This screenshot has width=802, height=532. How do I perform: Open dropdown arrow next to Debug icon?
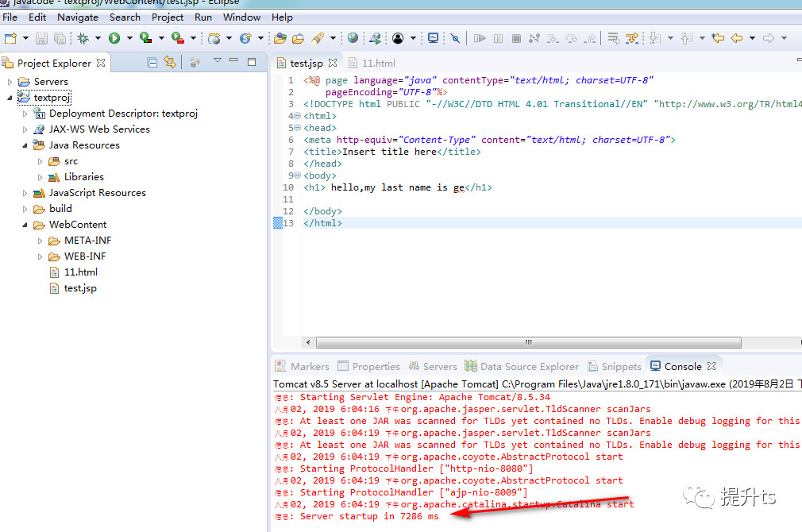[x=98, y=38]
